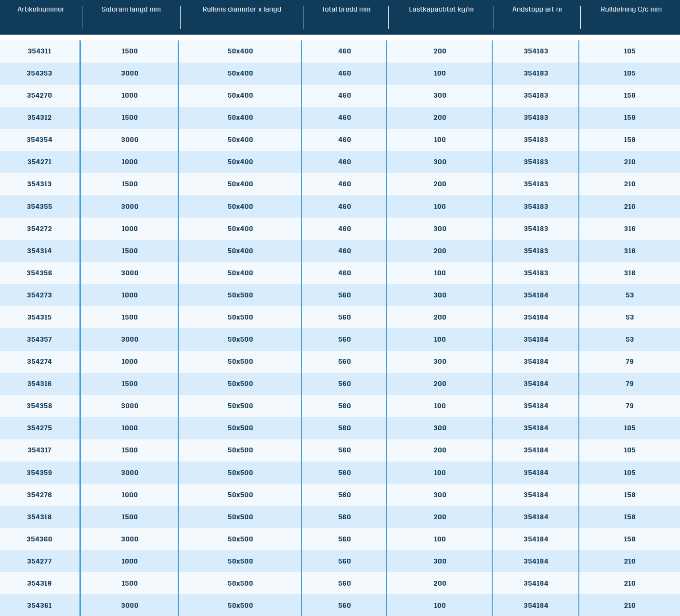Click the 1500 length in row 354311
This screenshot has height=616, width=680.
click(130, 51)
